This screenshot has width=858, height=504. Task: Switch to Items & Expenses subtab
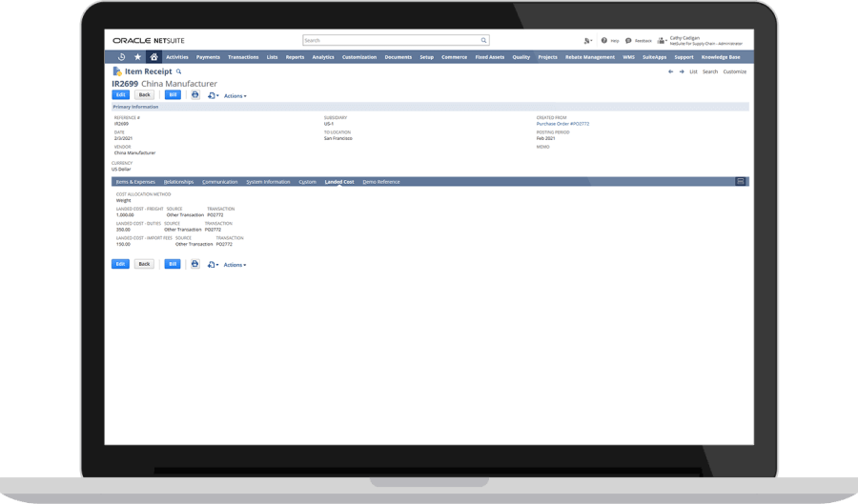(x=135, y=182)
